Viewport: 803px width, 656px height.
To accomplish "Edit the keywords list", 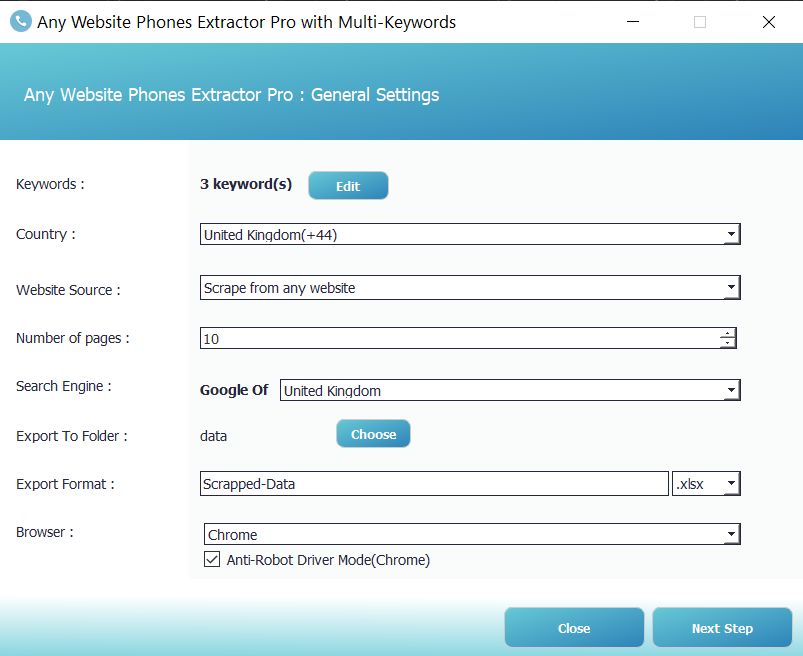I will [348, 185].
